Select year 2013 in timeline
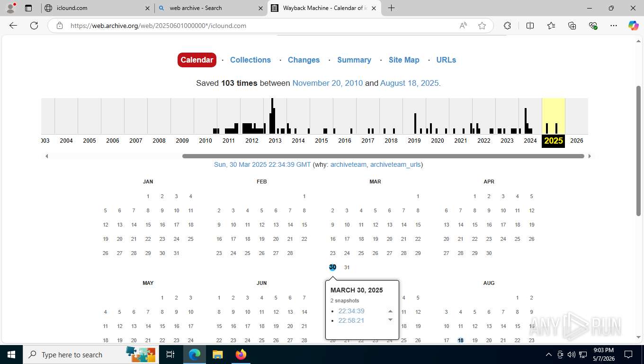 click(275, 141)
